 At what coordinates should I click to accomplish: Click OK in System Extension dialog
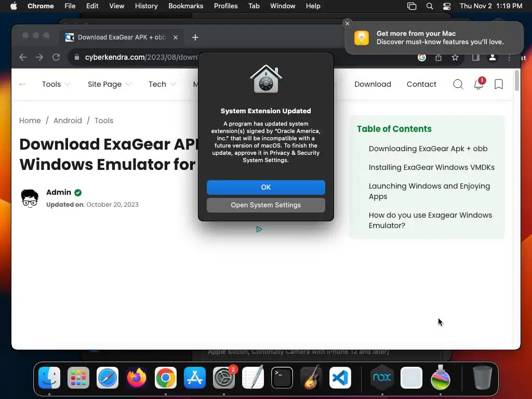265,187
